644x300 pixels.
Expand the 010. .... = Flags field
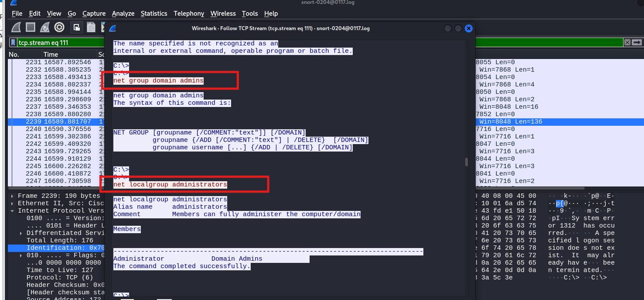(21, 255)
